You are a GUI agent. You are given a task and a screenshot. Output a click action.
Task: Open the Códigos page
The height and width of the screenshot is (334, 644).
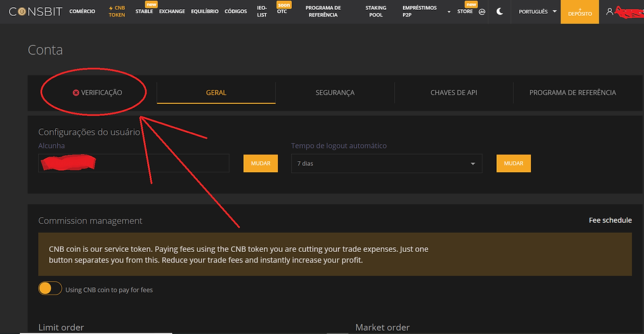[x=236, y=11]
